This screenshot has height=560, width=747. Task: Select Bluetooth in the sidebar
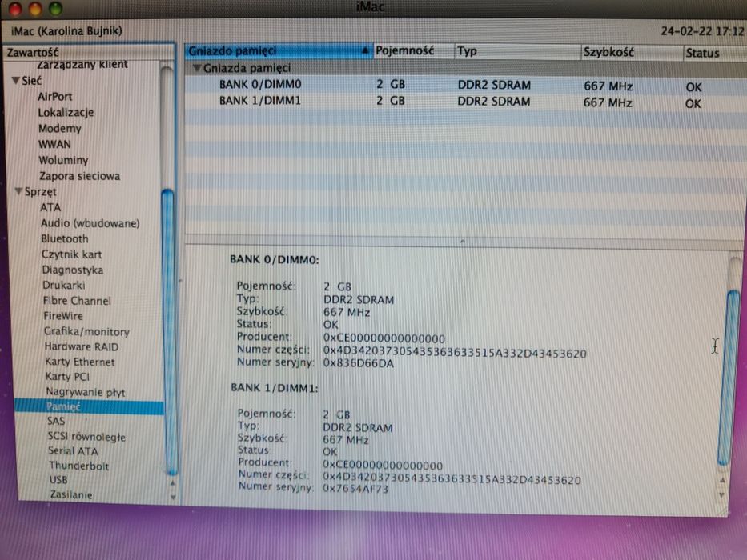point(65,239)
